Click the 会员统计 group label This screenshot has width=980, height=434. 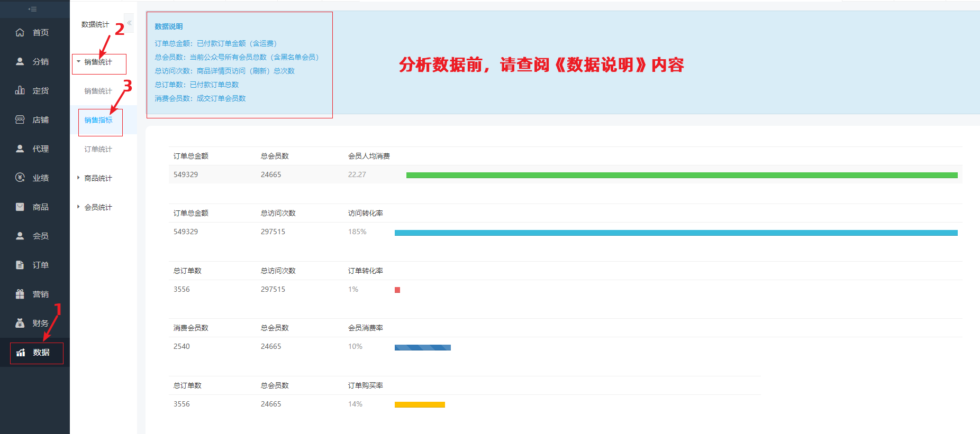pyautogui.click(x=98, y=207)
